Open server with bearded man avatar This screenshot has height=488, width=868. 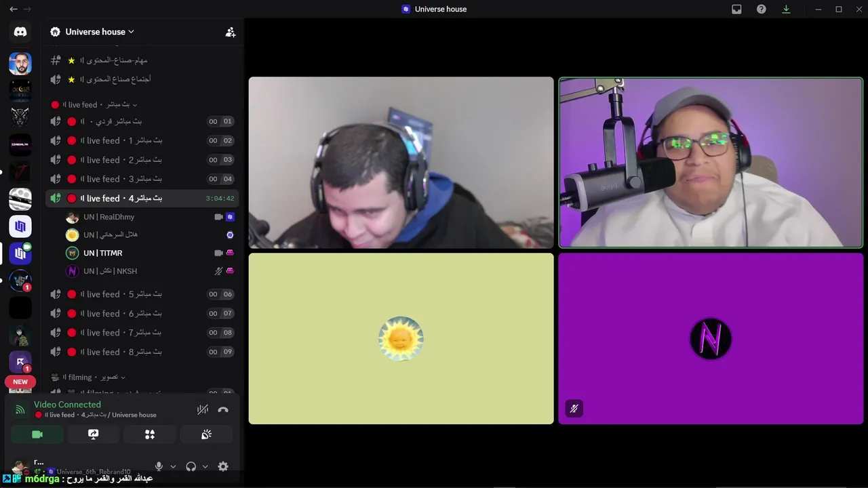20,64
